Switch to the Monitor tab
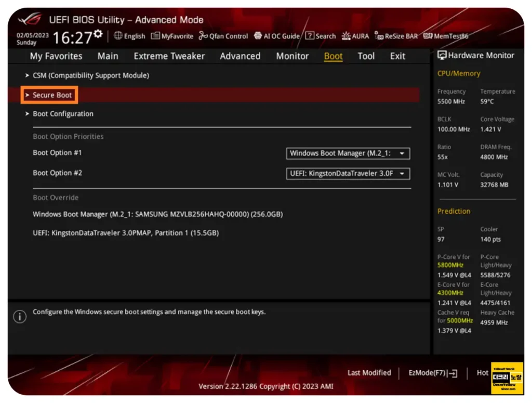The width and height of the screenshot is (532, 403). (292, 56)
